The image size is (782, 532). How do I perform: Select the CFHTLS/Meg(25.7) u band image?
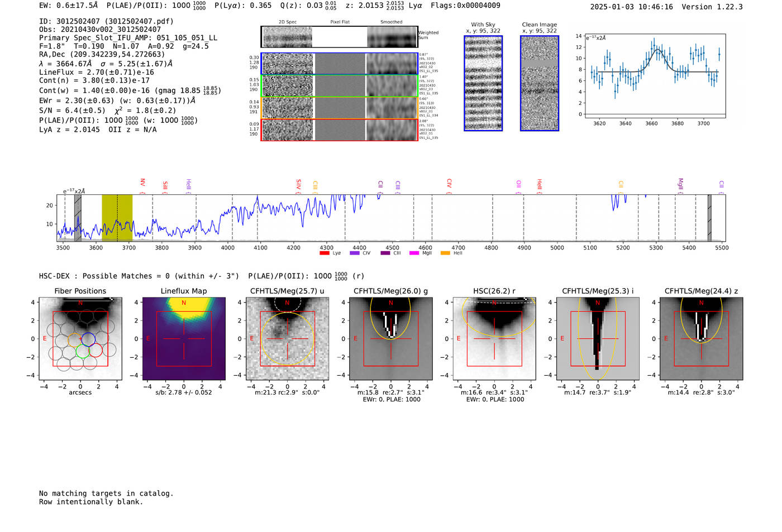click(287, 339)
